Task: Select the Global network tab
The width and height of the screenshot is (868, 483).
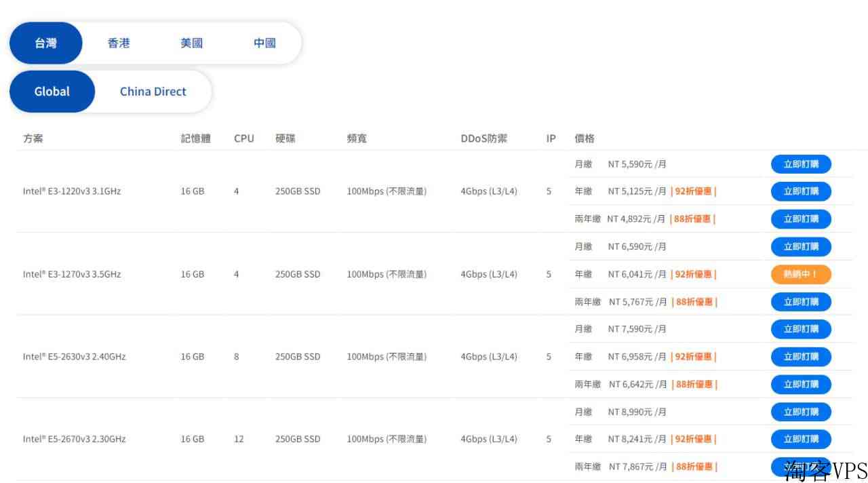Action: 52,92
